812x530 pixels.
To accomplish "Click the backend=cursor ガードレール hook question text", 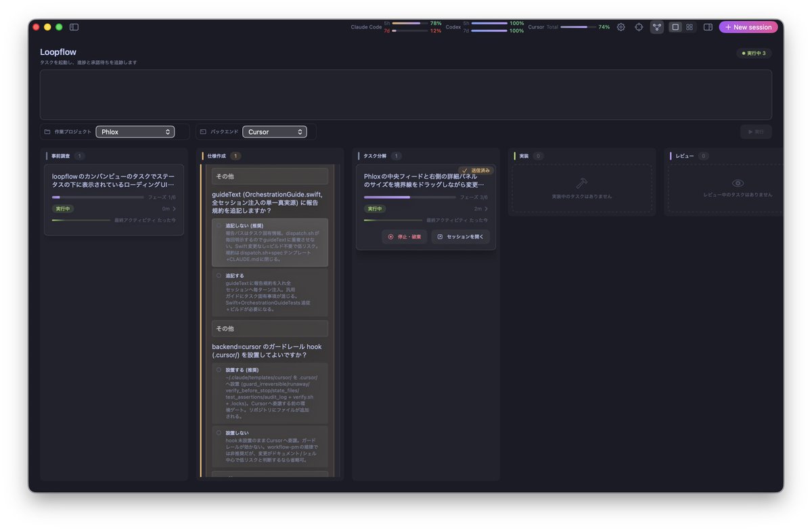I will (267, 351).
